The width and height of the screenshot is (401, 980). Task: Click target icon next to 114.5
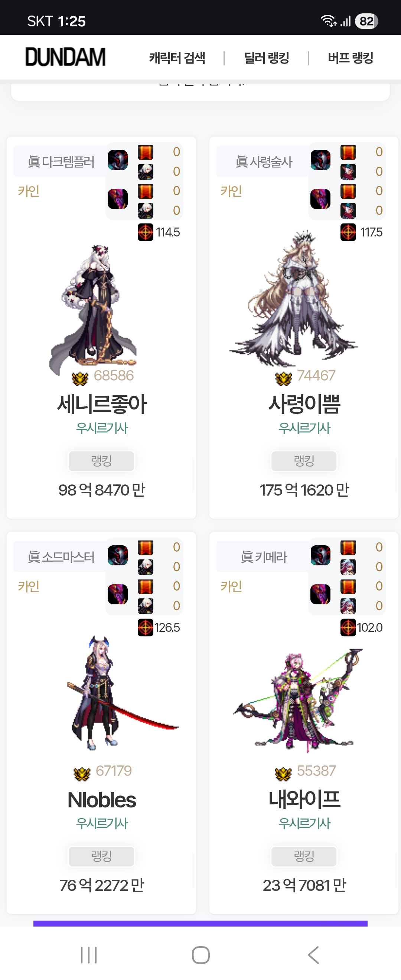(145, 232)
